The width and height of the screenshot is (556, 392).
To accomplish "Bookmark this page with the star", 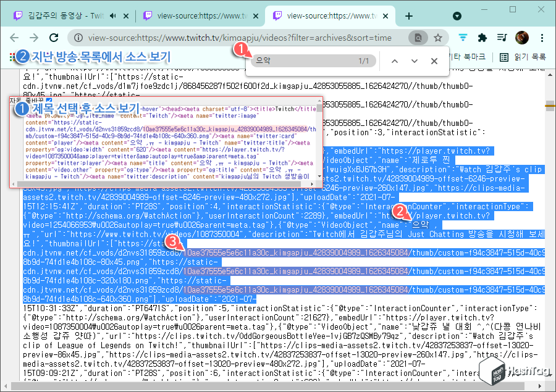I will [438, 38].
